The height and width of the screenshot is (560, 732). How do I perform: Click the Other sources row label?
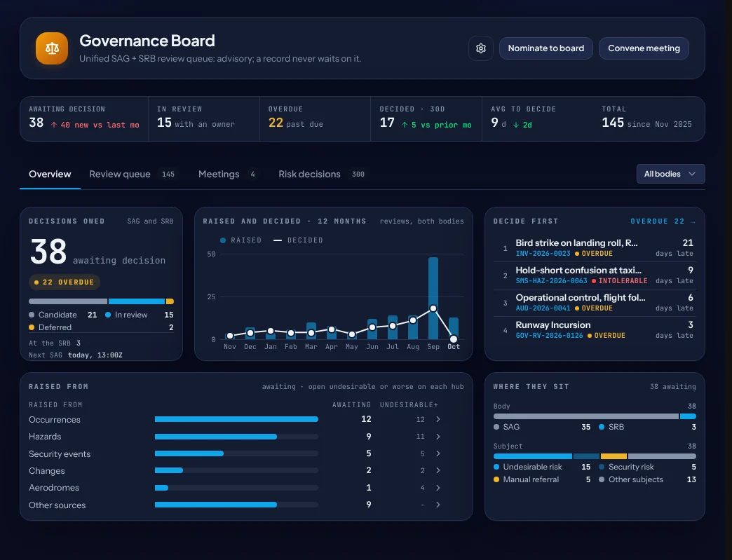(57, 505)
